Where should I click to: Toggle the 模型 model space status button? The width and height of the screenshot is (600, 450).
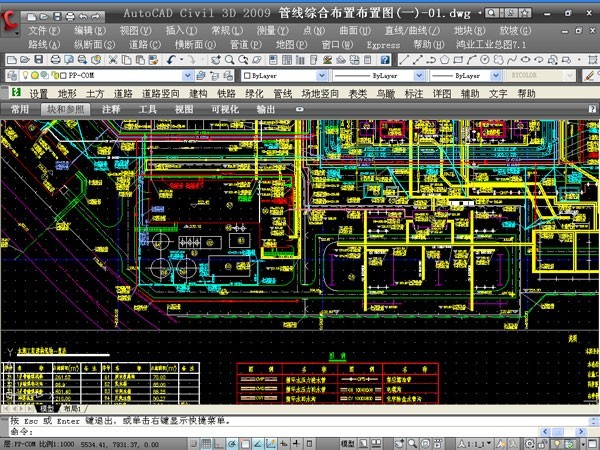coord(347,441)
